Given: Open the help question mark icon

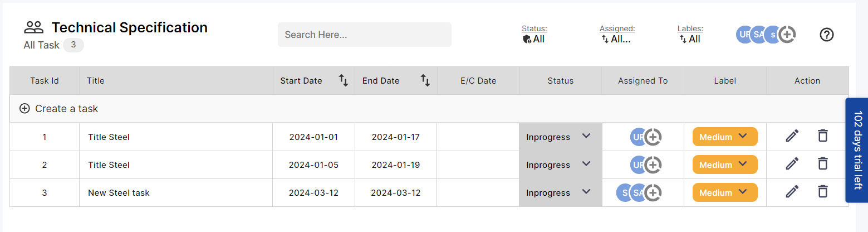Looking at the screenshot, I should [827, 35].
